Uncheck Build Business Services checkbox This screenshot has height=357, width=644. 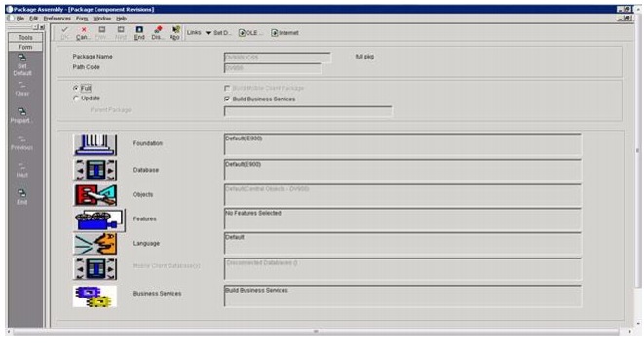(227, 99)
